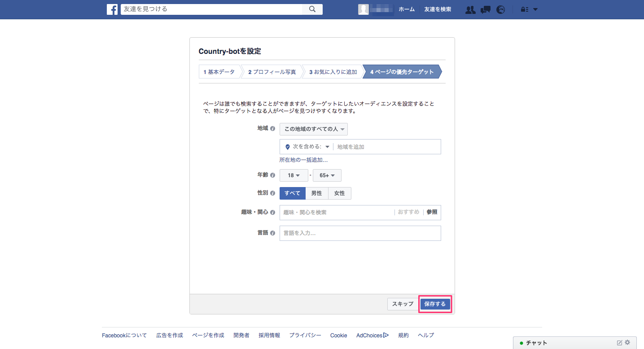
Task: Select 女性 gender option
Action: coord(340,193)
